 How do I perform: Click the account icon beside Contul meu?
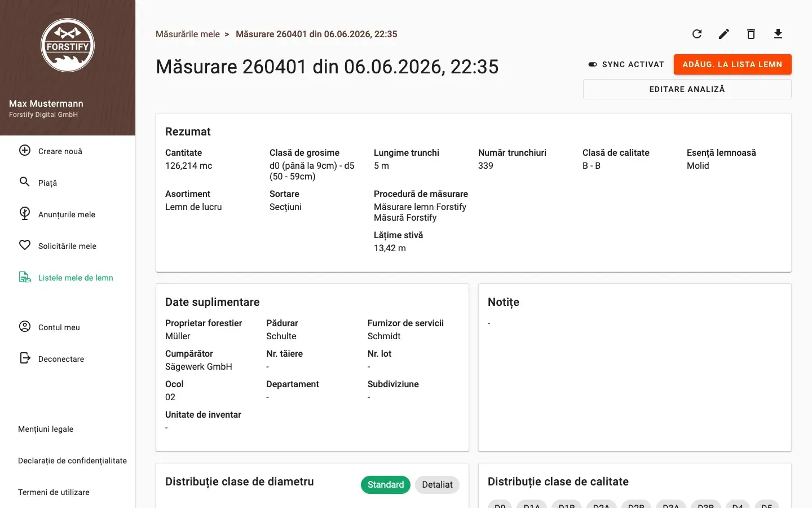[25, 326]
